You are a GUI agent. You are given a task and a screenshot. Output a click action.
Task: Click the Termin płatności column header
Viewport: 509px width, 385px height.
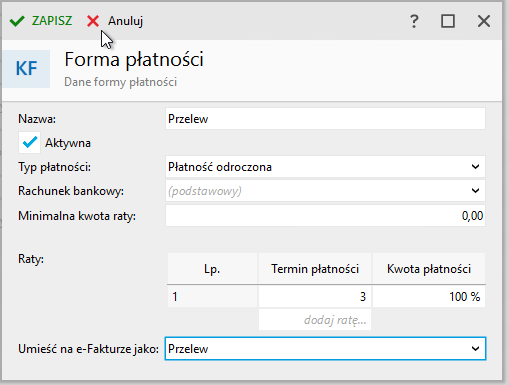pos(315,269)
